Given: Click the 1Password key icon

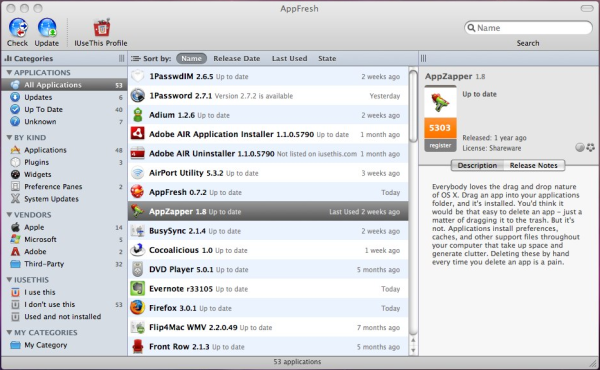Looking at the screenshot, I should (x=138, y=96).
